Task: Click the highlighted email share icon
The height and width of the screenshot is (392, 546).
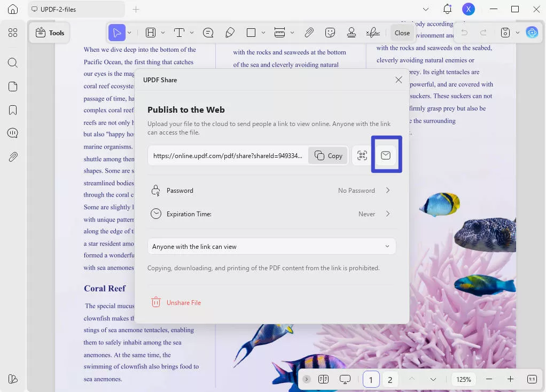Action: (x=386, y=155)
